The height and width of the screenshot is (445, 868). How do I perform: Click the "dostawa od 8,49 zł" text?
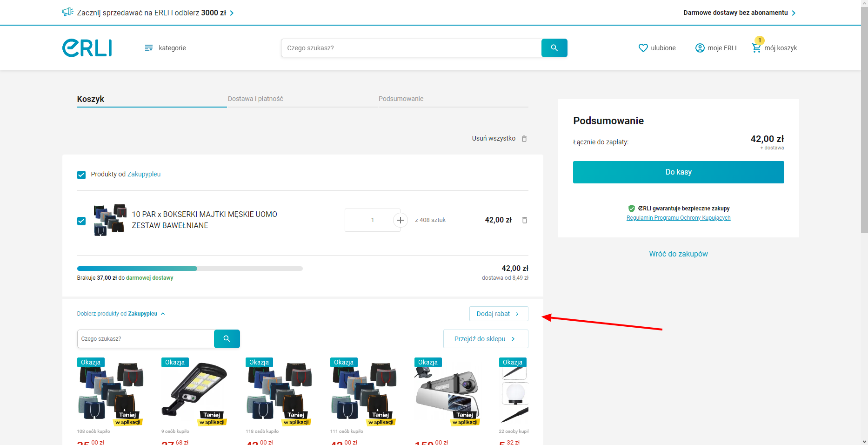point(505,278)
